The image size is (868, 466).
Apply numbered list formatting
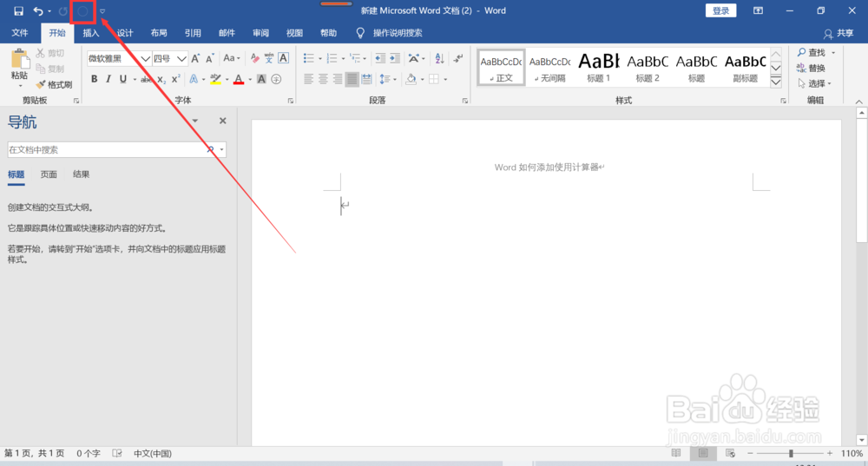(332, 58)
